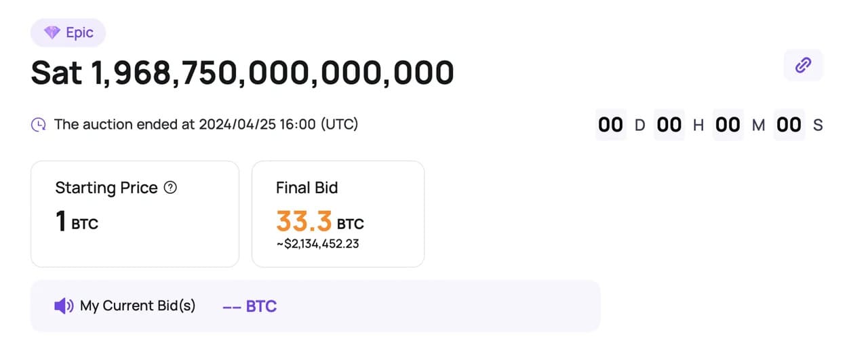Image resolution: width=868 pixels, height=339 pixels.
Task: Click the countdown days box
Action: 610,125
